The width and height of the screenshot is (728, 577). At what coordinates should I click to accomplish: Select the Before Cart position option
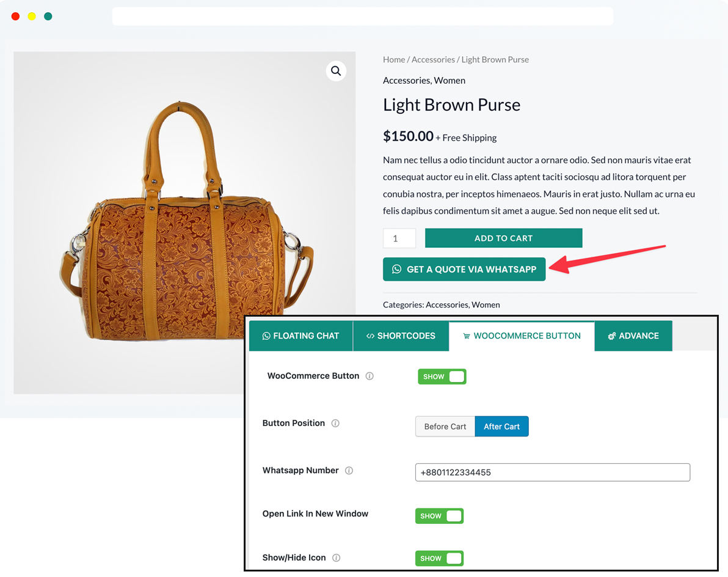[x=445, y=427]
